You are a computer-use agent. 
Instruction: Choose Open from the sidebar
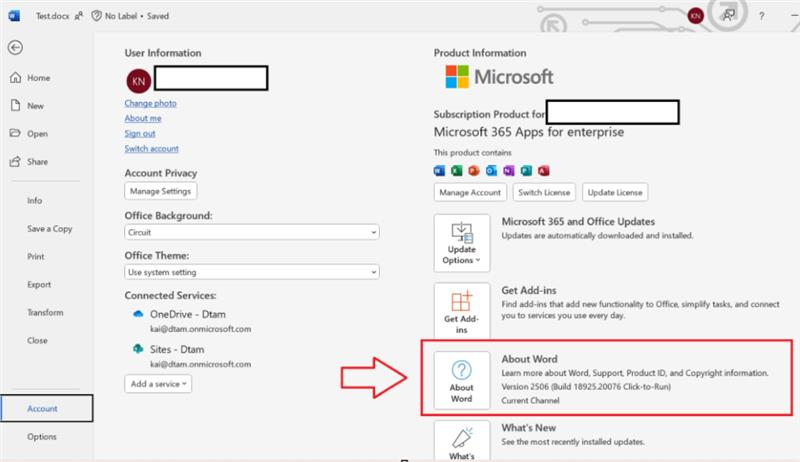[30, 134]
